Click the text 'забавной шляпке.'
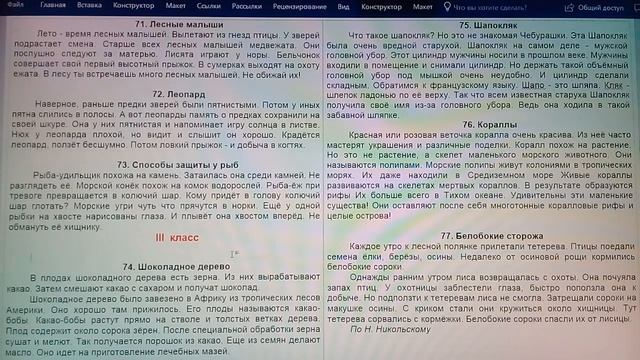The width and height of the screenshot is (640, 360). click(362, 116)
